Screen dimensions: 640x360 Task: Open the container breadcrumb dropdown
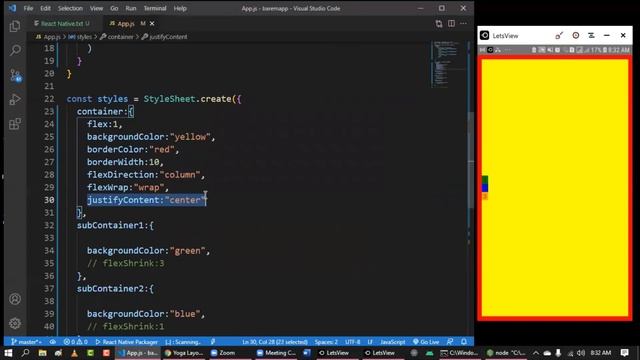(x=117, y=37)
